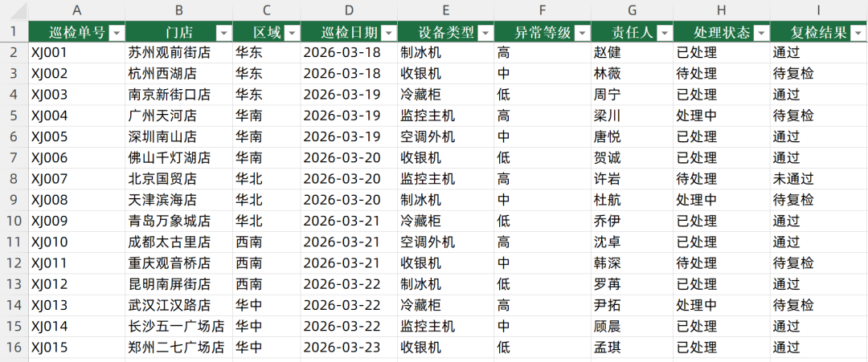868x362 pixels.
Task: Open filter dropdown for 异常等级 column
Action: pos(583,33)
